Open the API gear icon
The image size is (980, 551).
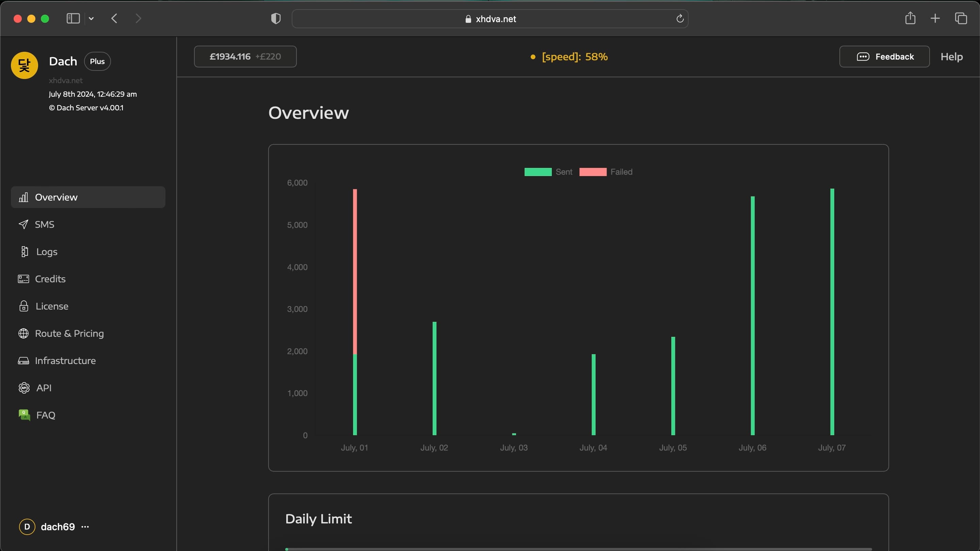pos(24,388)
